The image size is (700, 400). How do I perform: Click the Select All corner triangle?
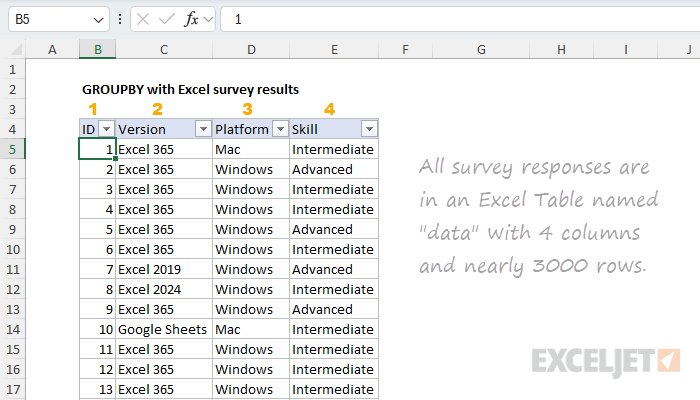[16, 49]
